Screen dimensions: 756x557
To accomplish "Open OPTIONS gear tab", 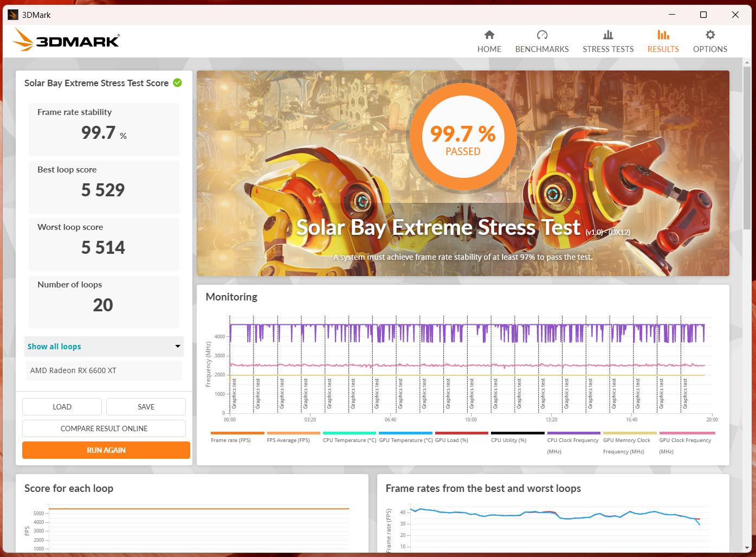I will click(x=710, y=42).
